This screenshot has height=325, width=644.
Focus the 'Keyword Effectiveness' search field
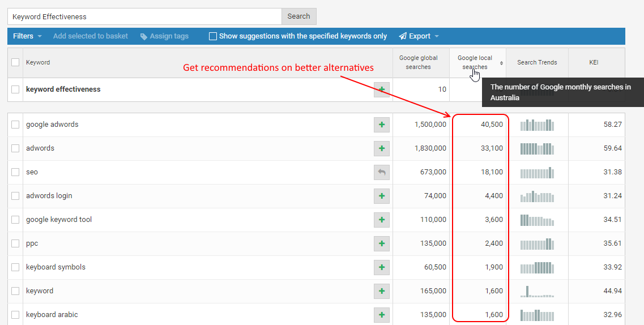click(x=144, y=17)
